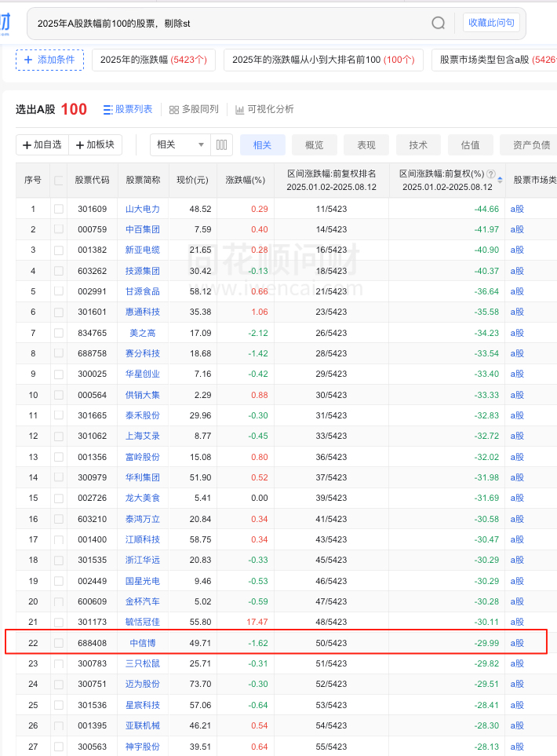
Task: Open stock link 山大电力
Action: click(143, 209)
